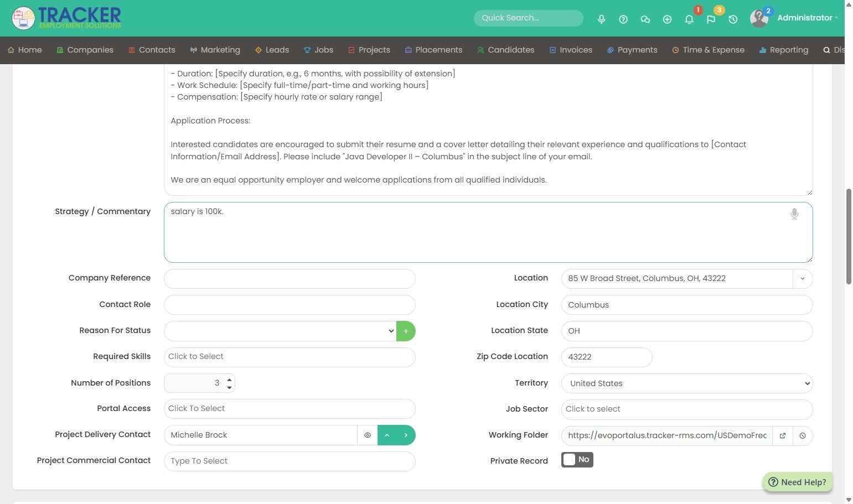Click the Zip Code Location field
This screenshot has width=853, height=504.
tap(607, 357)
